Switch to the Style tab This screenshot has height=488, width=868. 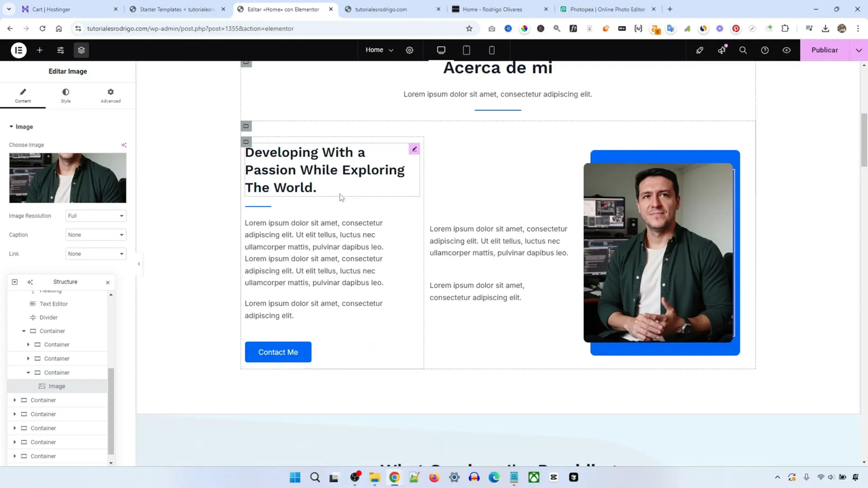[x=66, y=95]
